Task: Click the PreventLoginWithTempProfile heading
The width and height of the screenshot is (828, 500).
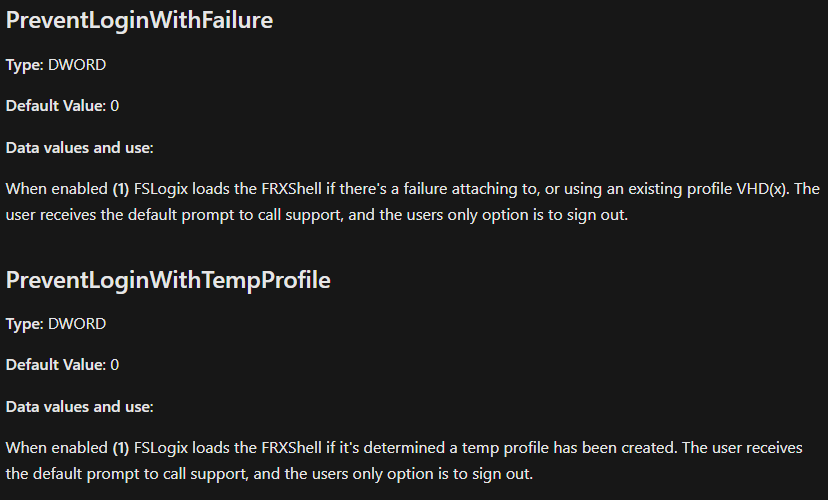Action: (168, 280)
